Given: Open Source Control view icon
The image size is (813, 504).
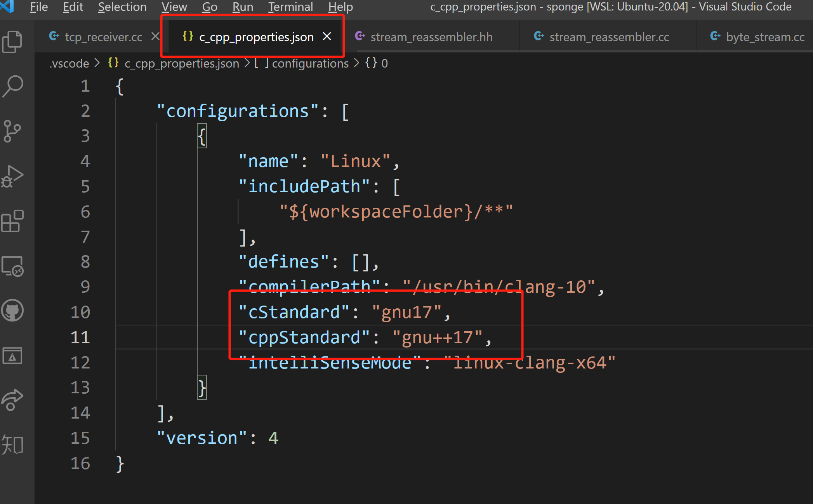Looking at the screenshot, I should pos(12,131).
